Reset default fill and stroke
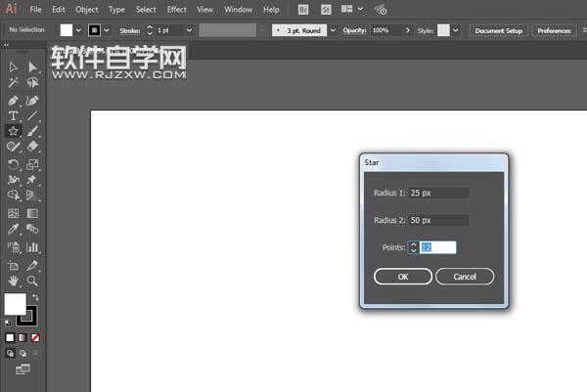587x392 pixels. 8,323
